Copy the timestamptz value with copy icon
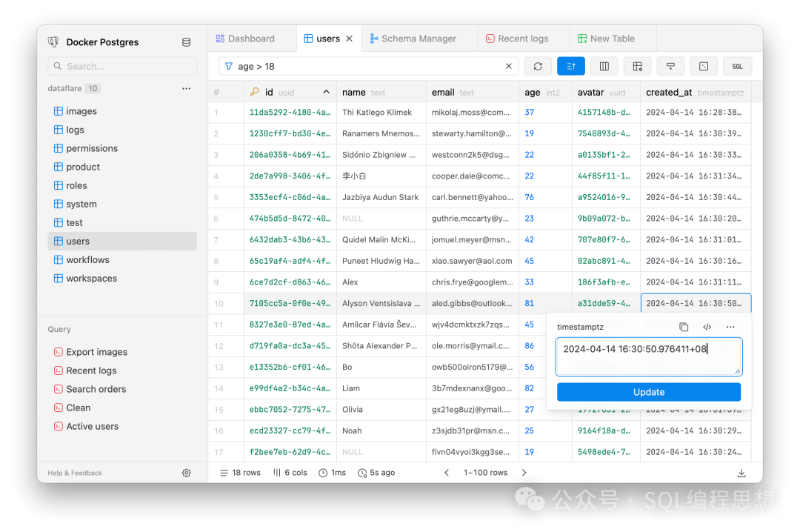The width and height of the screenshot is (800, 532). pos(684,327)
